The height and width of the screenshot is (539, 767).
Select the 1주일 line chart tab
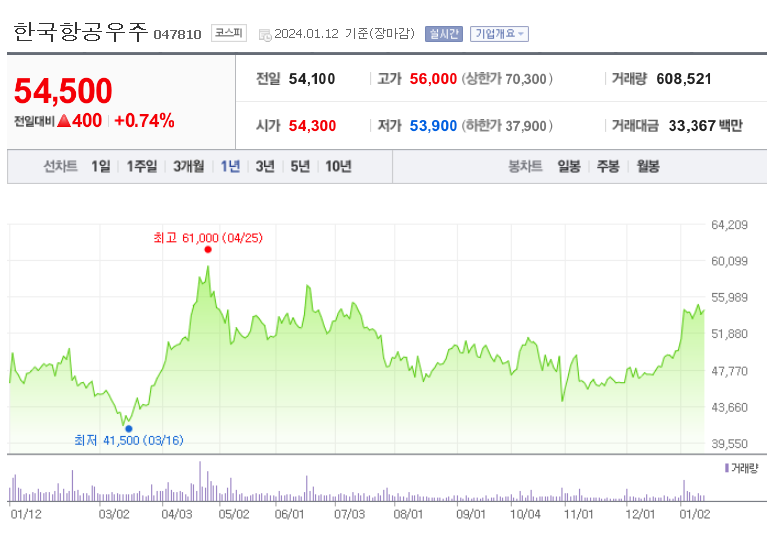point(142,166)
